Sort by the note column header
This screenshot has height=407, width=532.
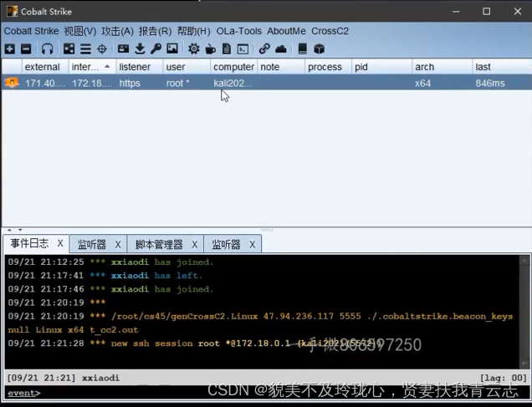(x=281, y=67)
